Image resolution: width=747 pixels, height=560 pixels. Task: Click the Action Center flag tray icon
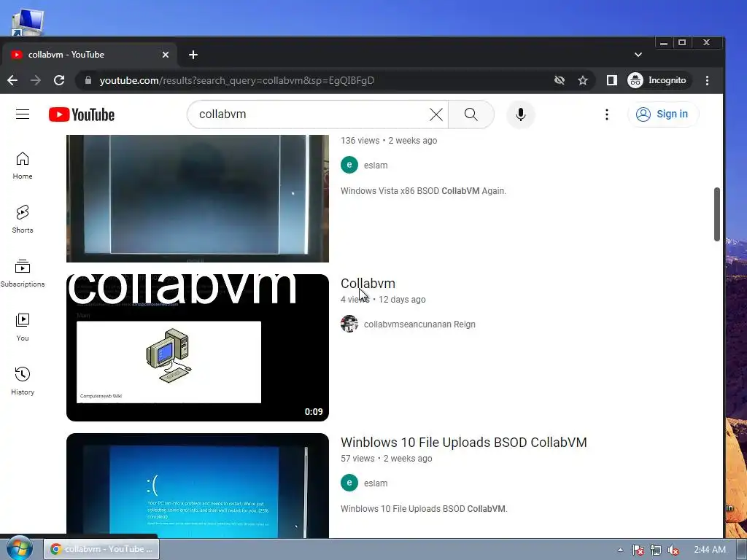click(638, 550)
